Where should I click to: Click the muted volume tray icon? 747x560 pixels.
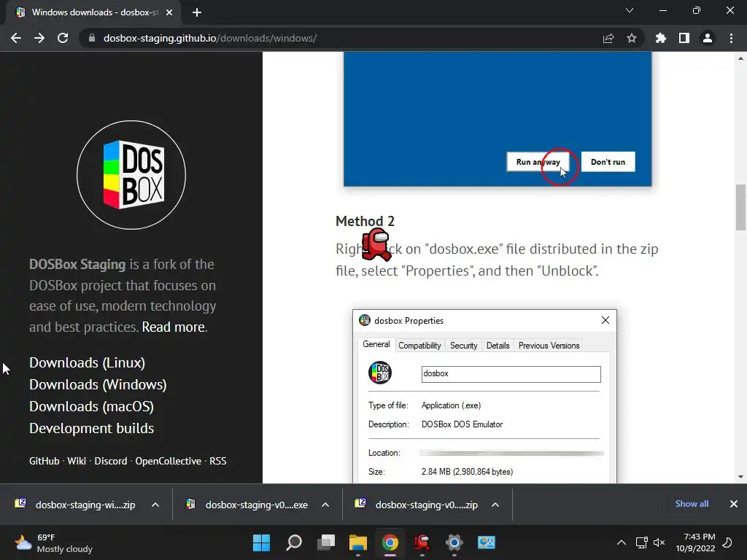pos(659,542)
